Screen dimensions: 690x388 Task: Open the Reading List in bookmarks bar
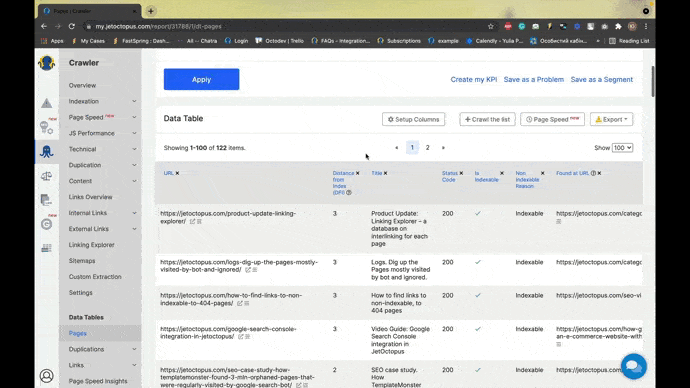coord(629,41)
